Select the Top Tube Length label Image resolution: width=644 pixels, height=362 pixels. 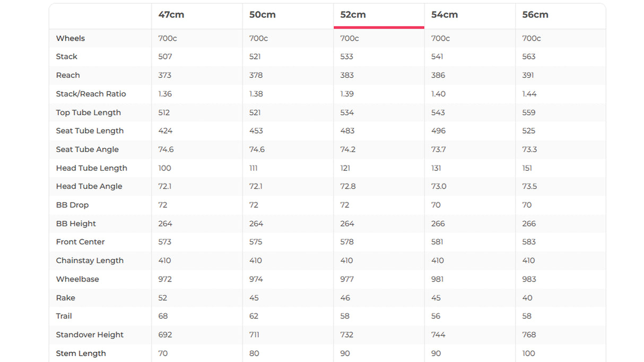point(89,112)
